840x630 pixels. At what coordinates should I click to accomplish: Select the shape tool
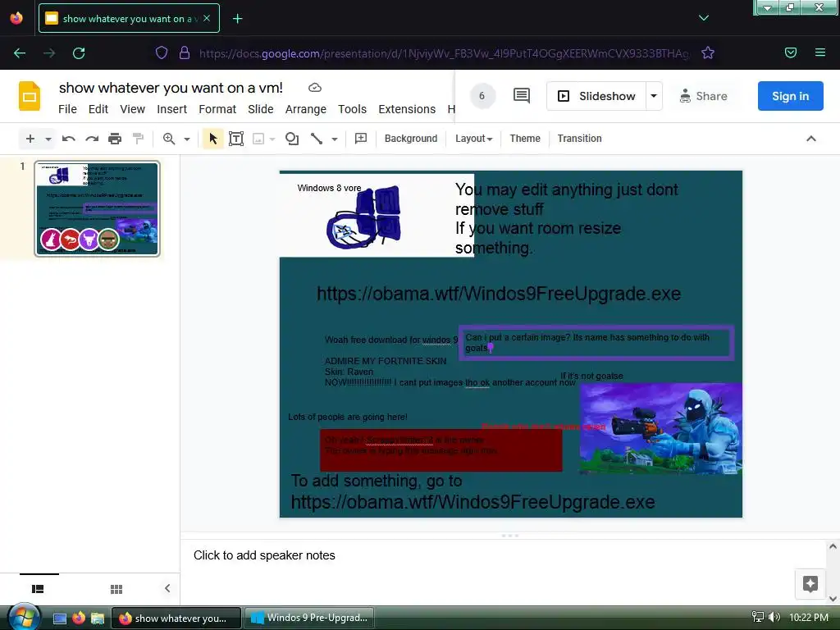point(292,139)
